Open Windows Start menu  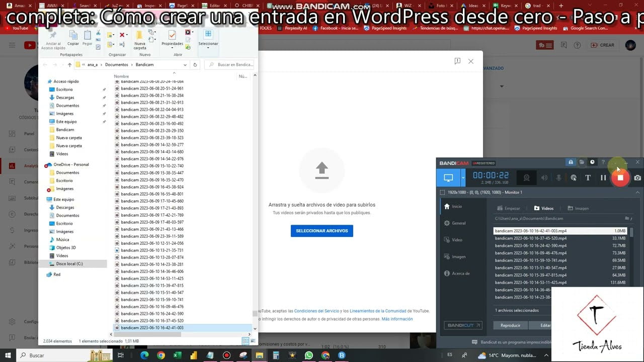[x=9, y=355]
